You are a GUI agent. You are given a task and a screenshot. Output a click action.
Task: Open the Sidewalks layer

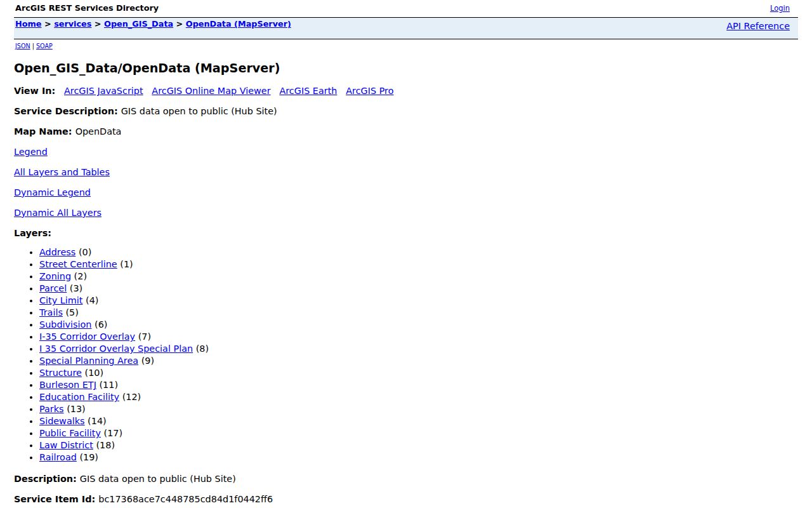click(x=62, y=421)
